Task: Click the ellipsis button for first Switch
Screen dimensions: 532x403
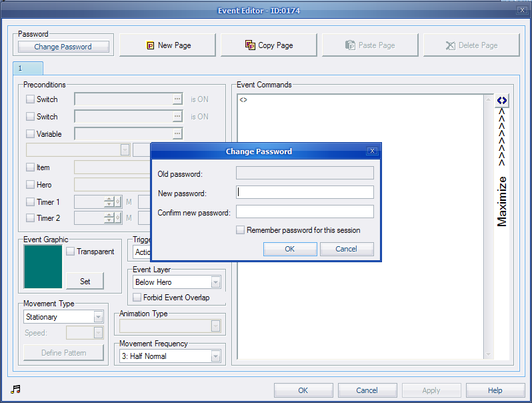Action: [177, 99]
